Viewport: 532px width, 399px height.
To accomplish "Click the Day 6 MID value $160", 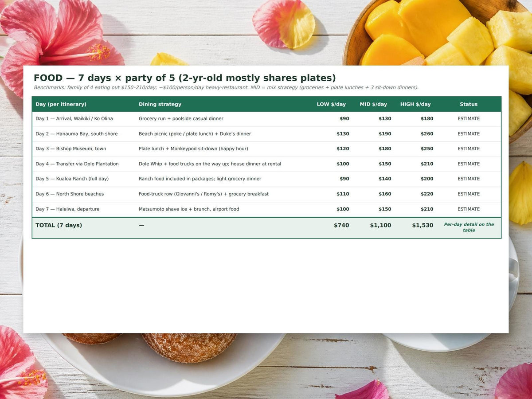I will 385,194.
